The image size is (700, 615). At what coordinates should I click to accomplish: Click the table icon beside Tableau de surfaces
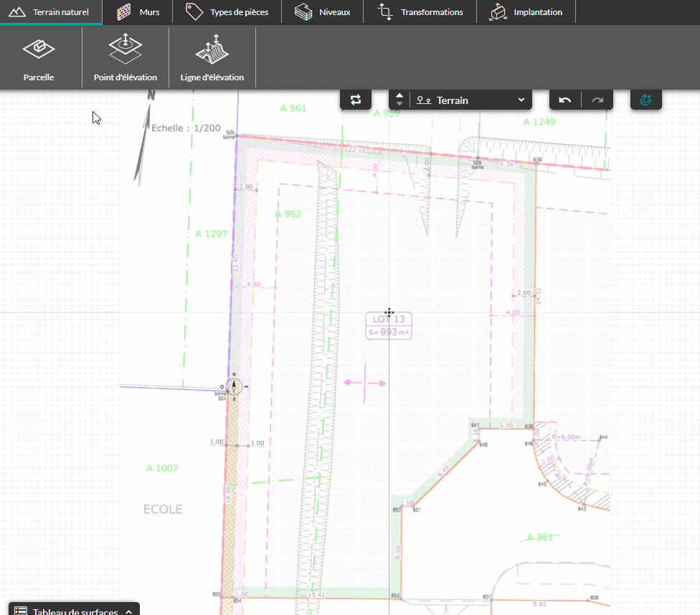point(21,611)
